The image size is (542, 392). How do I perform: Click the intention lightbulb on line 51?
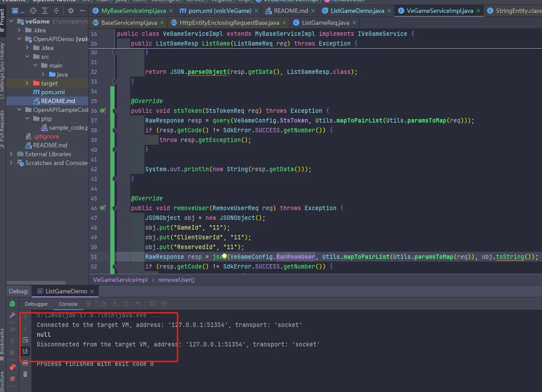coord(225,257)
